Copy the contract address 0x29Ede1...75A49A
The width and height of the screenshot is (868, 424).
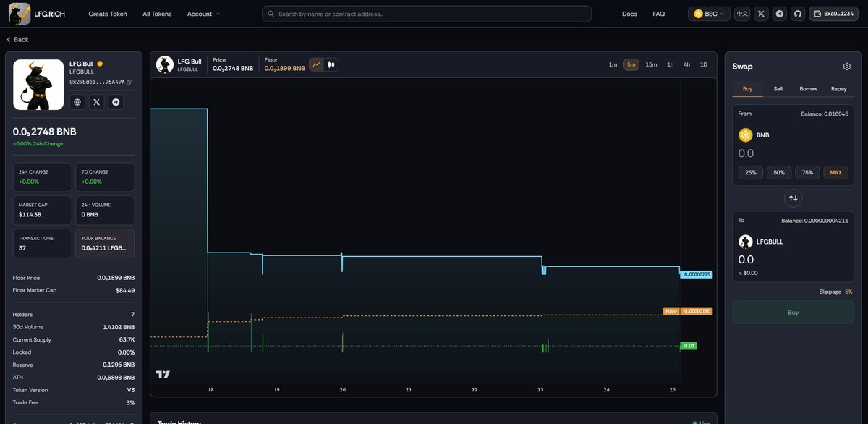[129, 82]
